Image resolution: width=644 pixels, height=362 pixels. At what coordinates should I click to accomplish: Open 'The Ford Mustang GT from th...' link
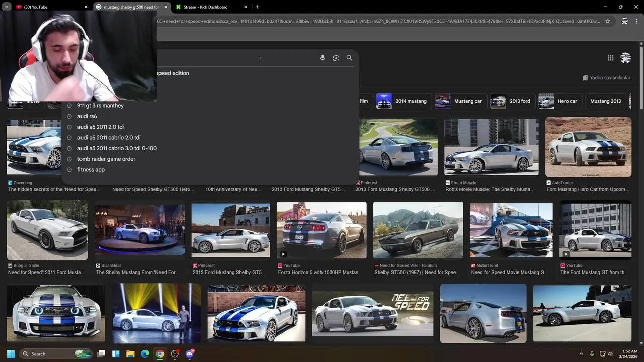(x=595, y=273)
